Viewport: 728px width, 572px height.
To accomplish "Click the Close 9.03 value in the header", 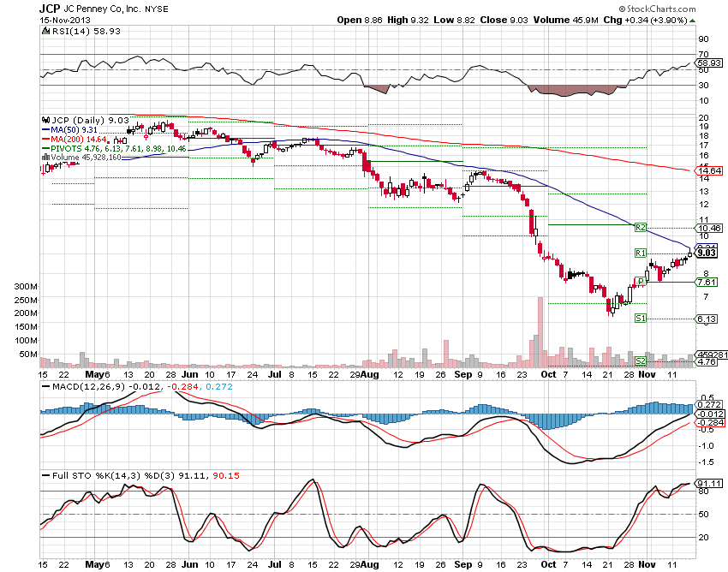I will [504, 20].
